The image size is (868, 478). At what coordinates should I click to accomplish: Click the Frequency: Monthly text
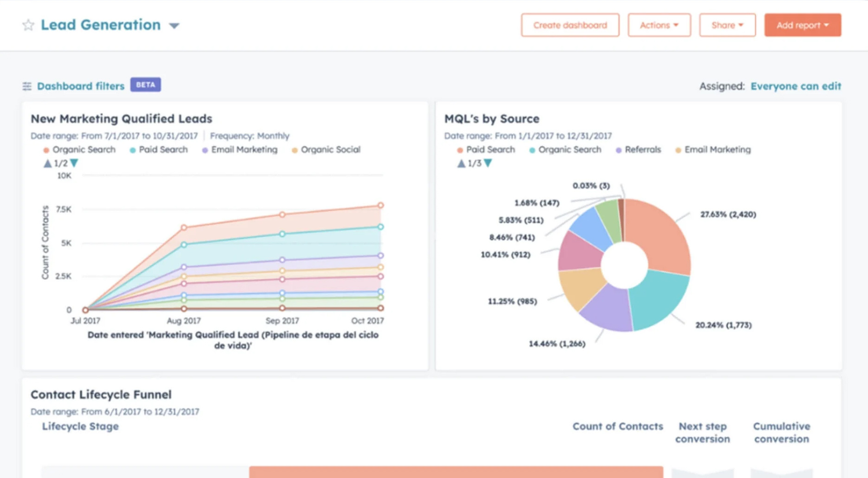pos(249,136)
